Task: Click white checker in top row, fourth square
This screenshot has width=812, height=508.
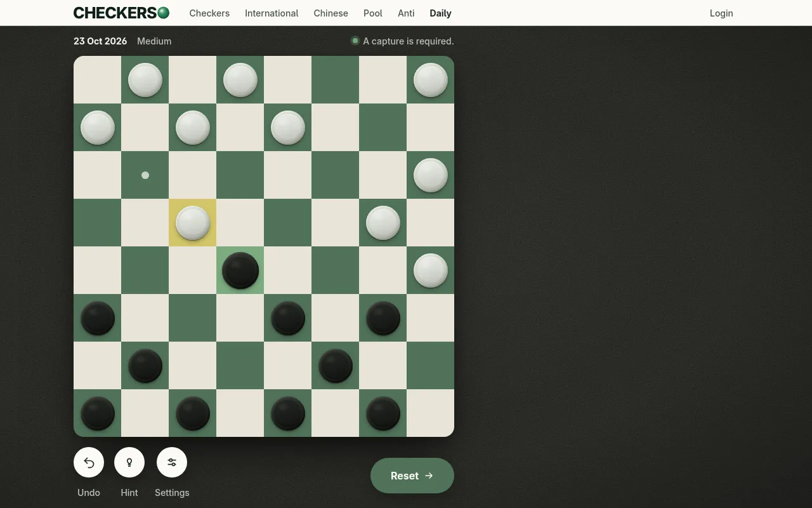Action: tap(240, 80)
